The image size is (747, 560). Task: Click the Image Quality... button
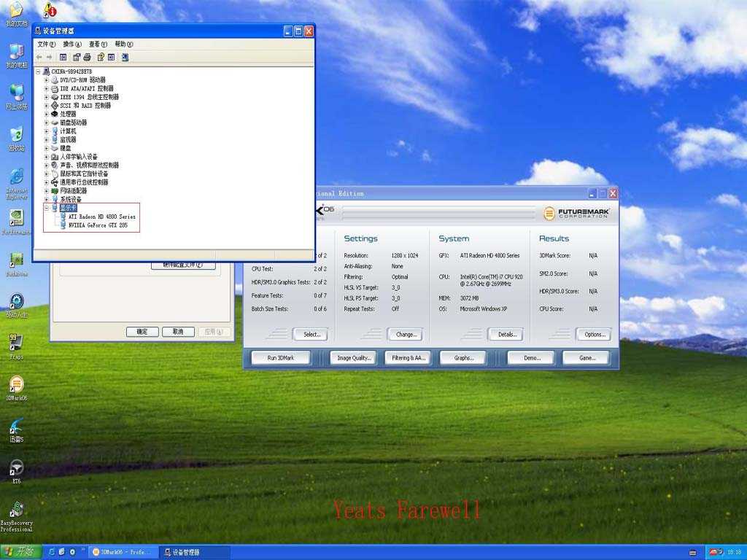click(354, 357)
